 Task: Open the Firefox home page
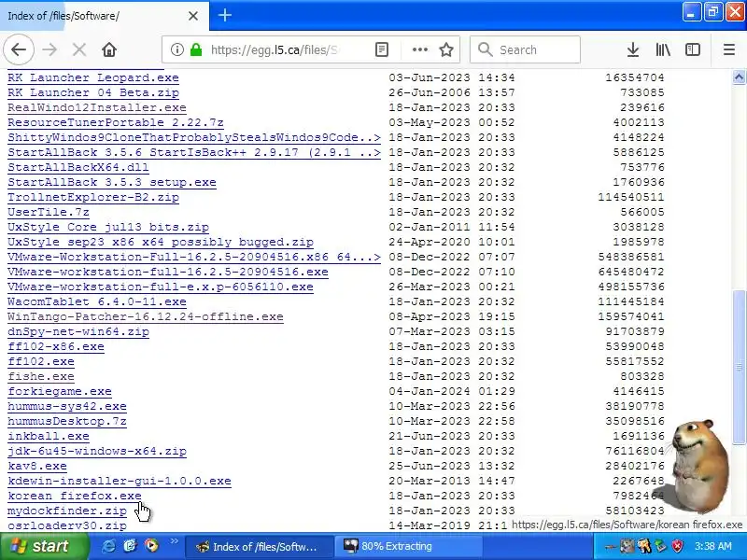[x=109, y=49]
